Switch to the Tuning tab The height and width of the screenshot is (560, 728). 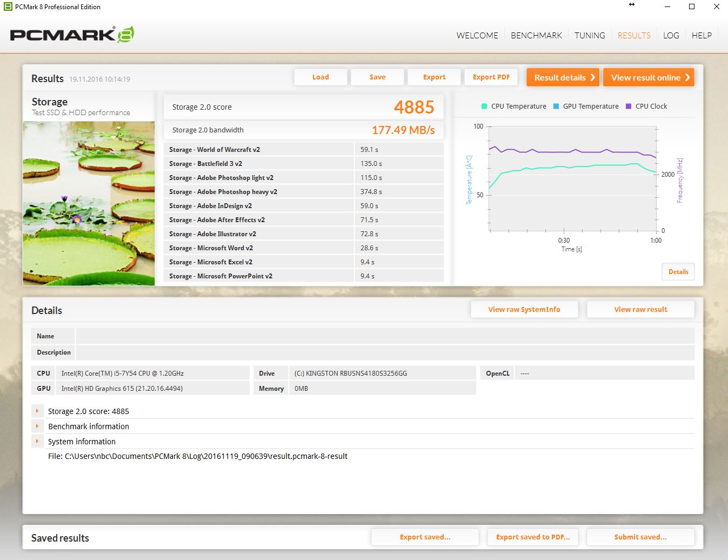point(589,36)
